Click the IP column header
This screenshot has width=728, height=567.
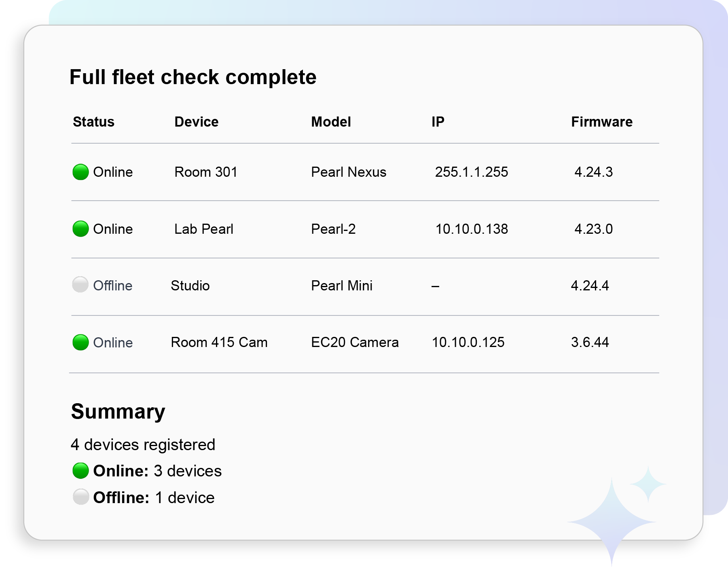click(438, 122)
